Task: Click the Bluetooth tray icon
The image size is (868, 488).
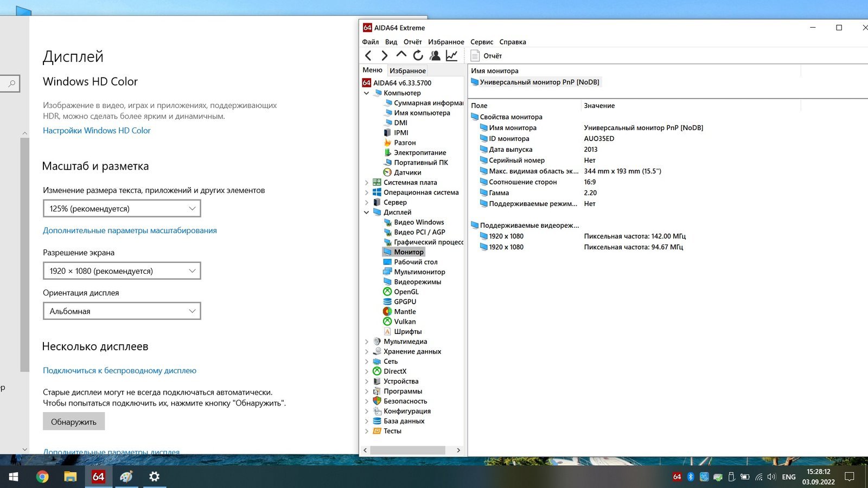Action: tap(691, 477)
